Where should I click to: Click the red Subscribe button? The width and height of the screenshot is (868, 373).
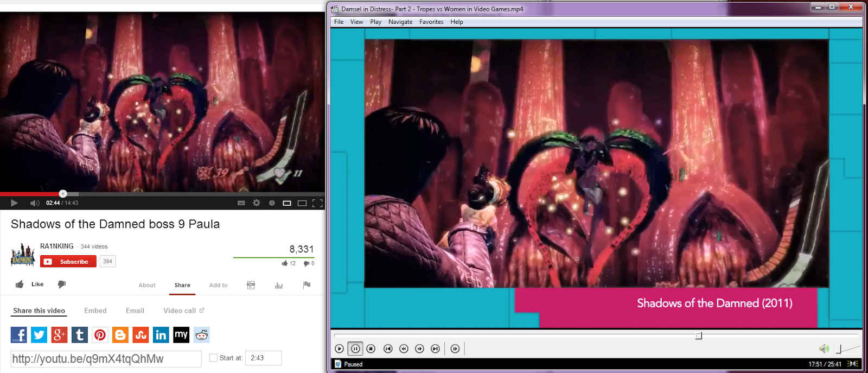tap(68, 262)
